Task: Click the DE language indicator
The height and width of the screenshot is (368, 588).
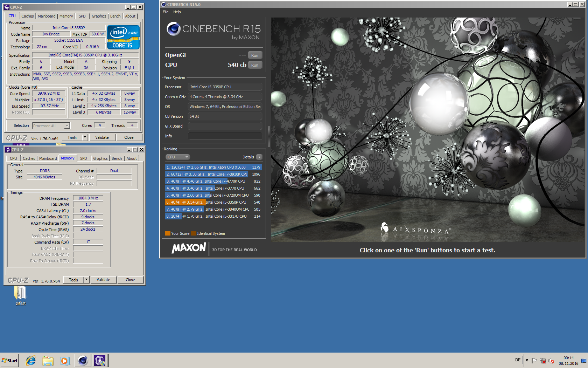Action: pyautogui.click(x=518, y=360)
